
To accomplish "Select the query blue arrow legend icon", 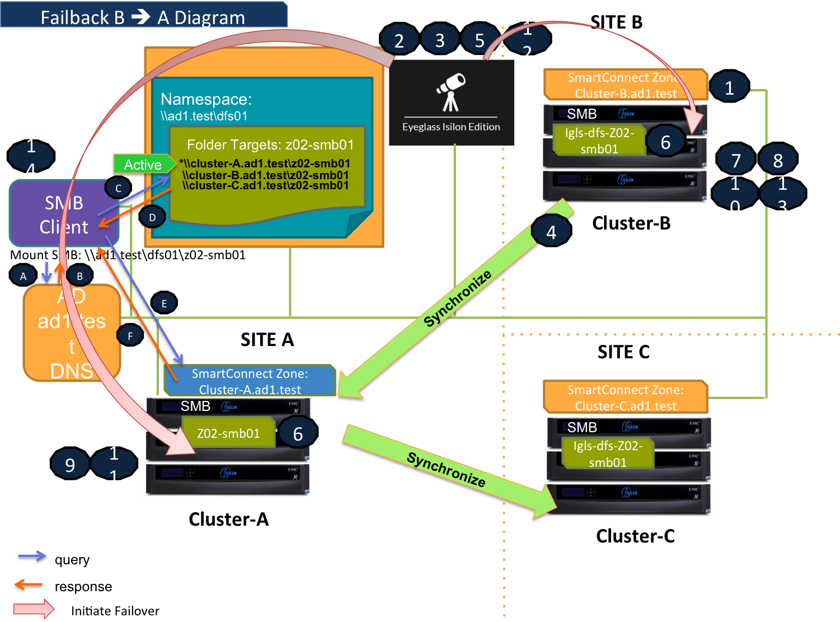I will [32, 556].
